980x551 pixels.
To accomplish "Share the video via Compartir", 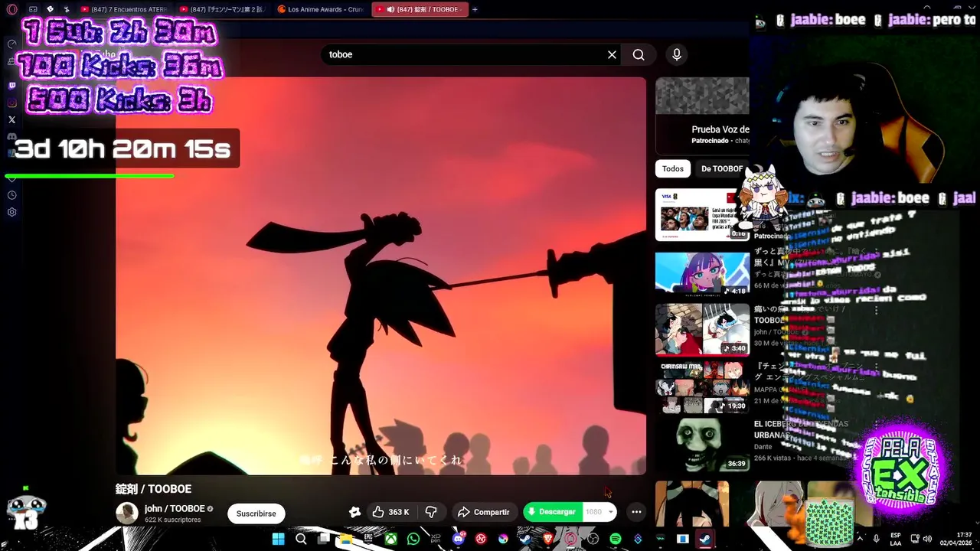I will pos(483,512).
